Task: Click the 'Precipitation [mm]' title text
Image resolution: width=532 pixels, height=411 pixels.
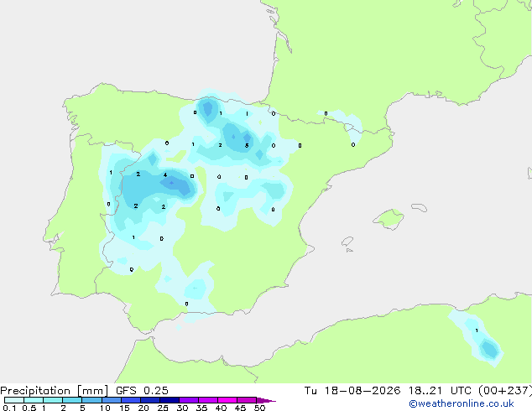Action: point(55,391)
